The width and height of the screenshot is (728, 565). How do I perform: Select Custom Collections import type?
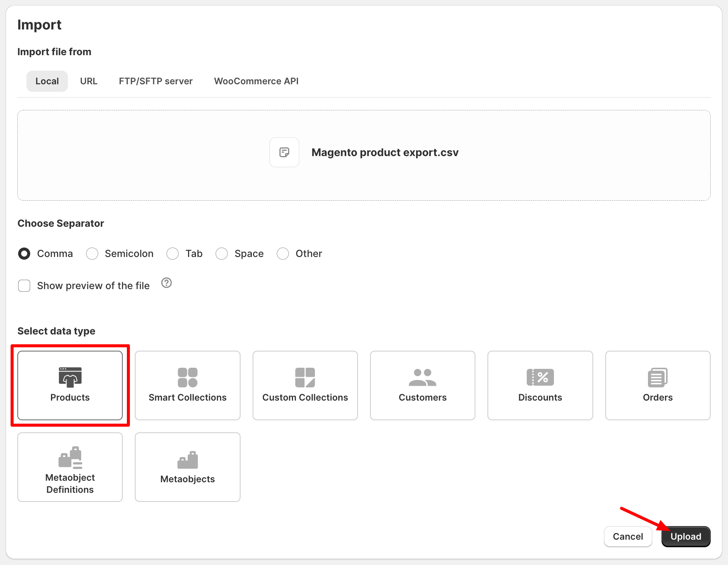tap(305, 385)
